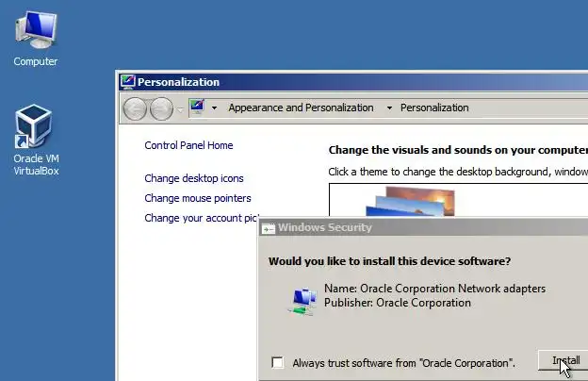Go forward with the Forward arrow button
Image resolution: width=588 pixels, height=381 pixels.
point(161,108)
